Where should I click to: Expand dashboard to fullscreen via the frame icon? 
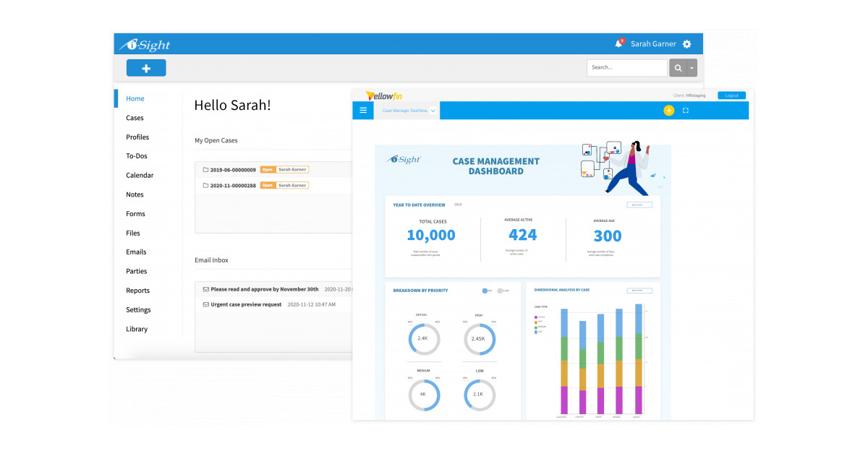685,110
